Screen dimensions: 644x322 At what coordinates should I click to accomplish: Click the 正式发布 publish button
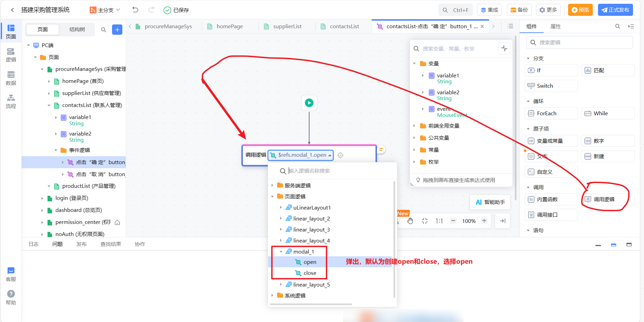pos(615,10)
